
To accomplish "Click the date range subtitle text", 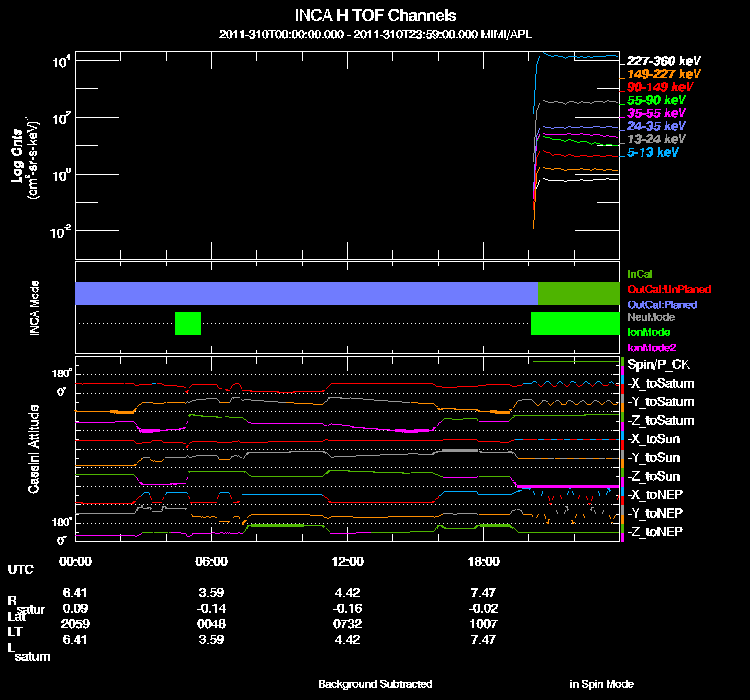I will [x=375, y=34].
